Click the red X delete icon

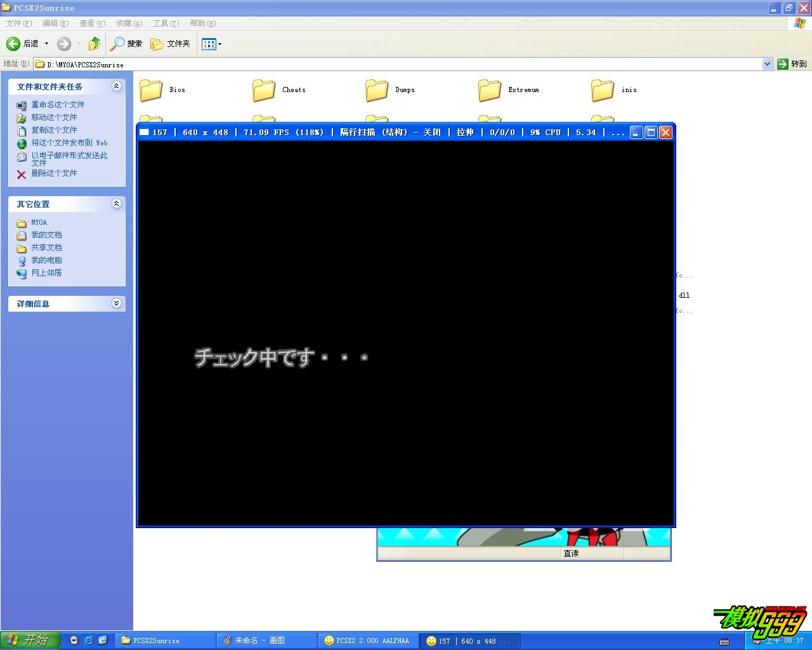(22, 174)
